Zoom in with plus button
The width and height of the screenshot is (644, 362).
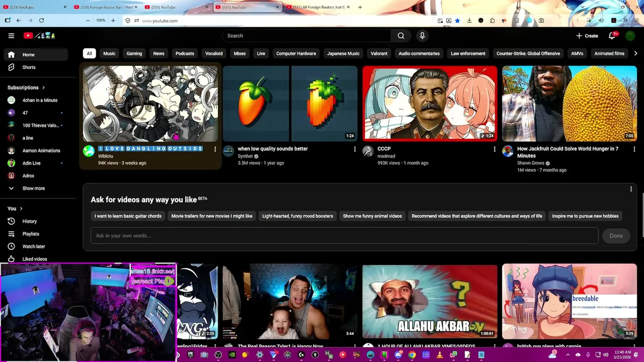[x=113, y=21]
